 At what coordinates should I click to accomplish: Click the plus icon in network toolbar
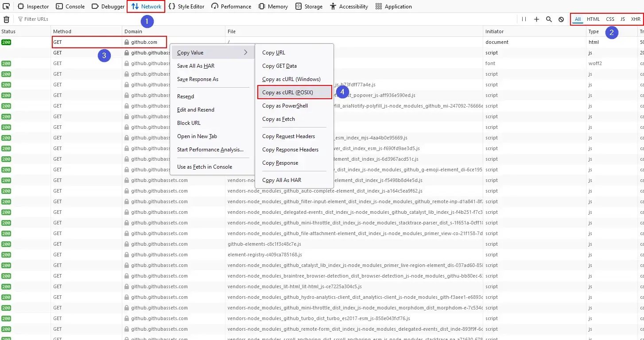536,19
